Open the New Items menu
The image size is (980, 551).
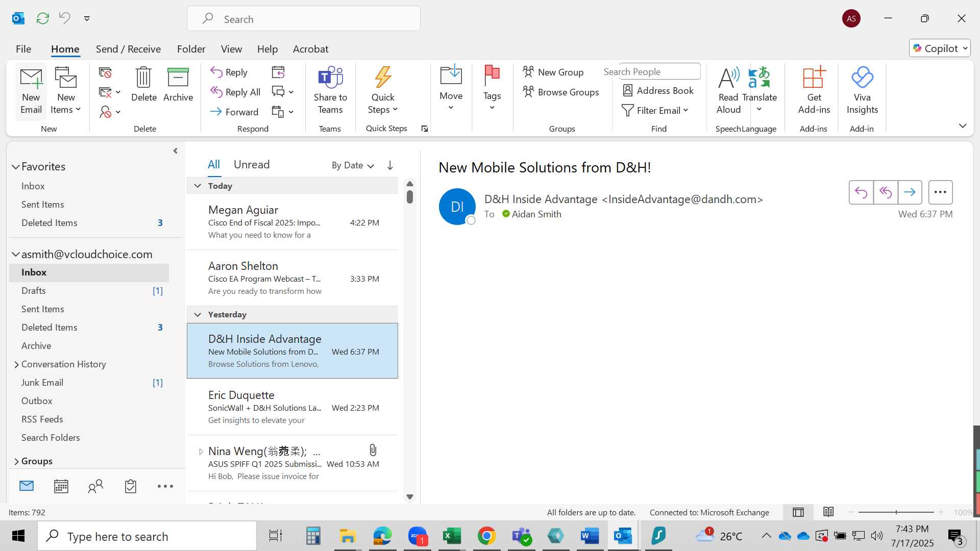[x=66, y=91]
